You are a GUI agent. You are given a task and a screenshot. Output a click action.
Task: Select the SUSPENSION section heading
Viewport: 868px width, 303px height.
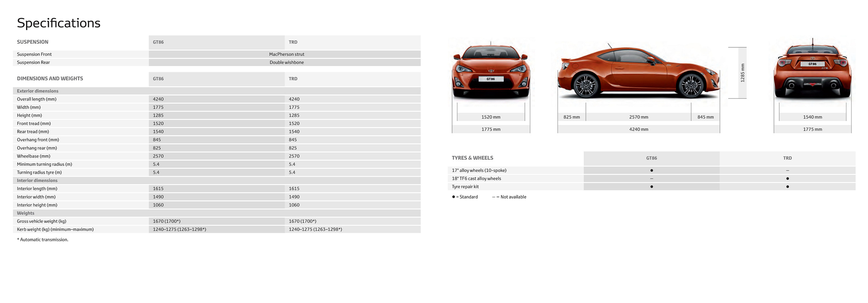click(33, 42)
